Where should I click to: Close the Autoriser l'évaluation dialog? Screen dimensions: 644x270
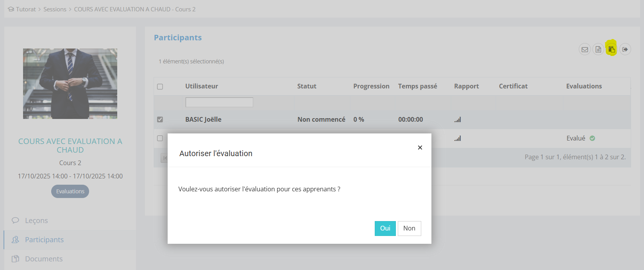(x=420, y=148)
